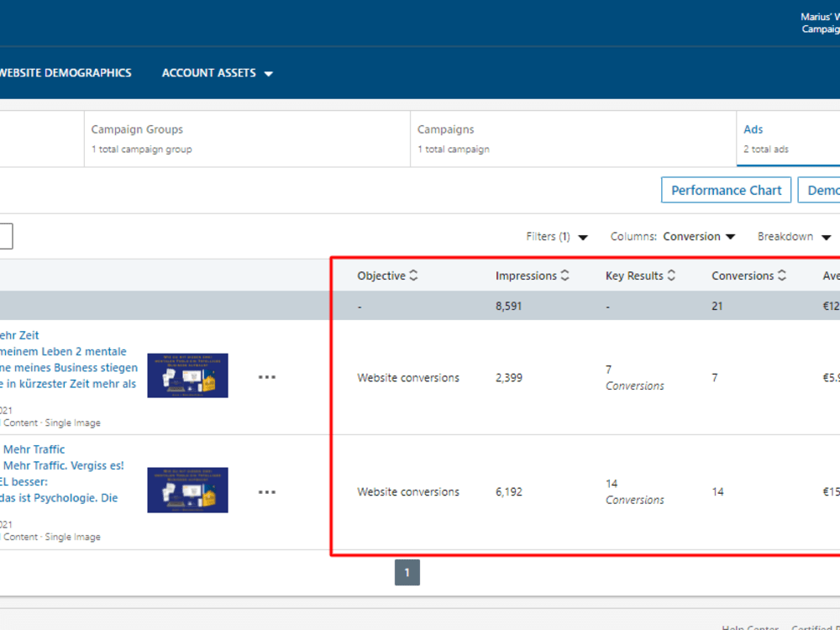Sort by the Objective column arrows
840x630 pixels.
[x=413, y=276]
